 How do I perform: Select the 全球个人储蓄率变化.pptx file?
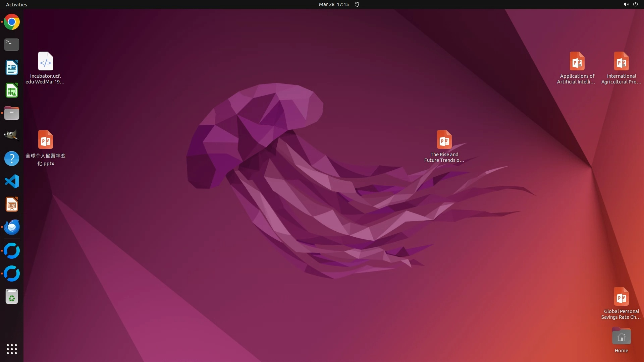tap(46, 140)
